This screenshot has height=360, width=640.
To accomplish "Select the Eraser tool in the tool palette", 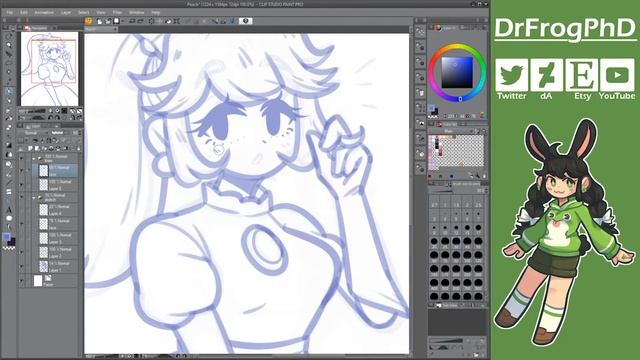I will pos(9,127).
